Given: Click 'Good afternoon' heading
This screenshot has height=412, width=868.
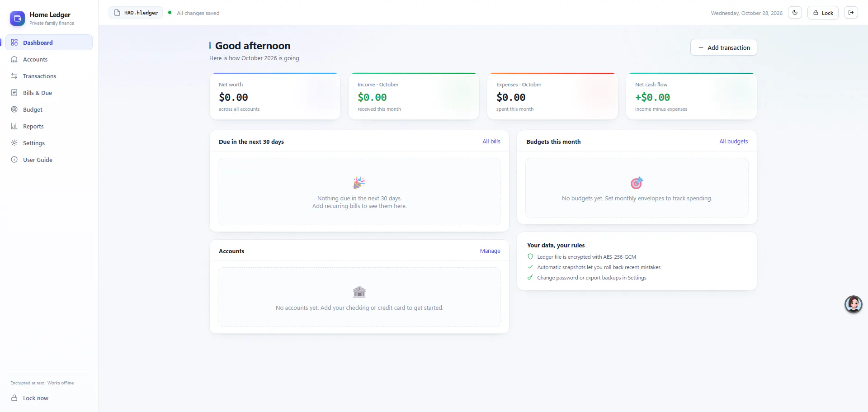Looking at the screenshot, I should (x=253, y=46).
